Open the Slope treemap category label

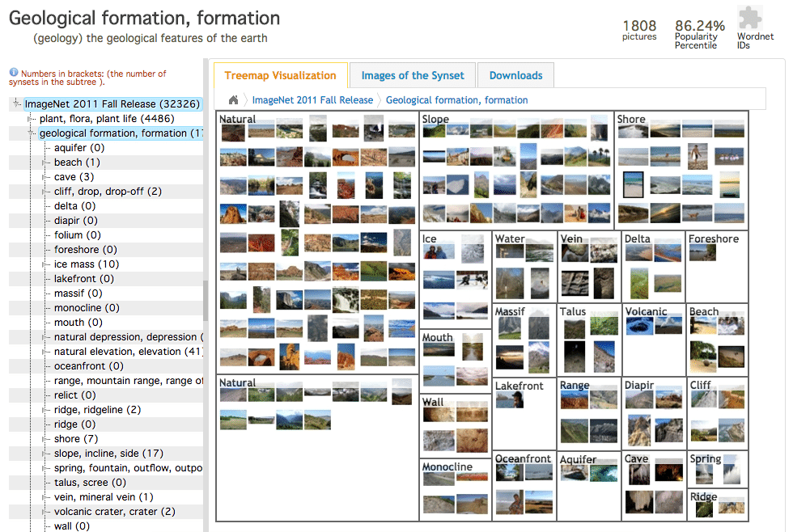(435, 119)
